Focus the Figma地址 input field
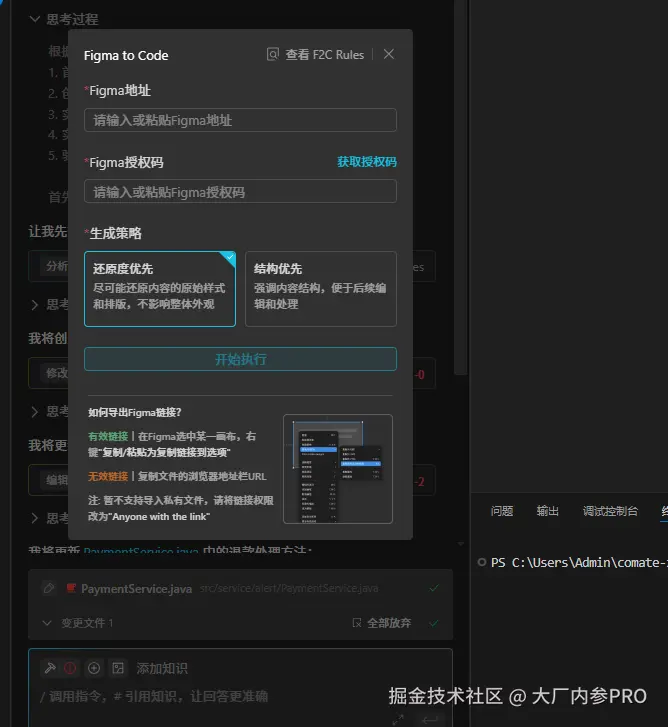The width and height of the screenshot is (668, 727). pyautogui.click(x=240, y=120)
